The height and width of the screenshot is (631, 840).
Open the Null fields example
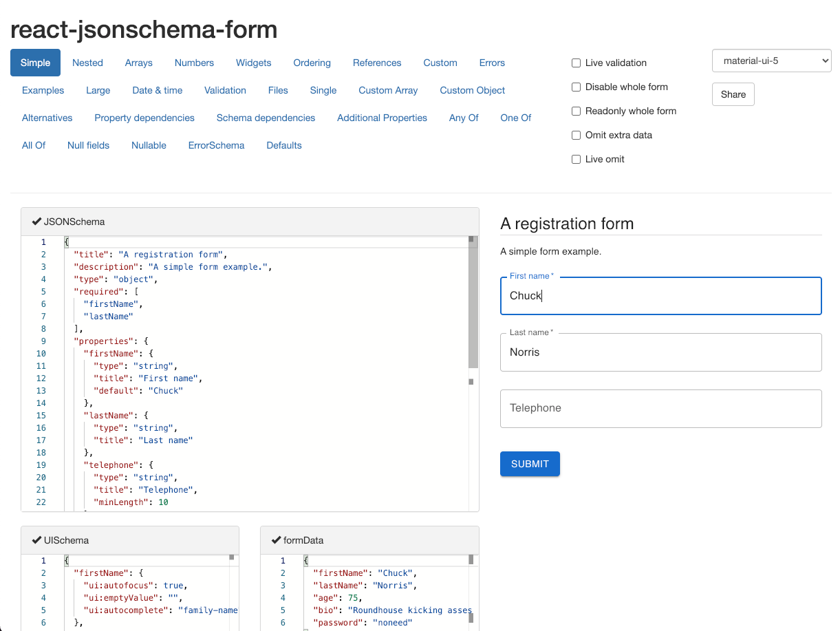click(x=88, y=145)
